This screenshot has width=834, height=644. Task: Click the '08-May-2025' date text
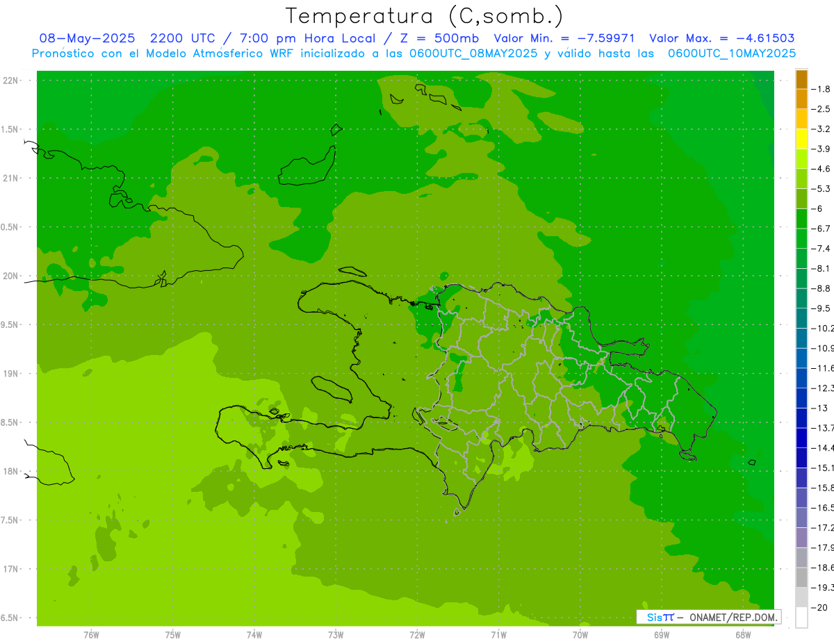tap(87, 38)
